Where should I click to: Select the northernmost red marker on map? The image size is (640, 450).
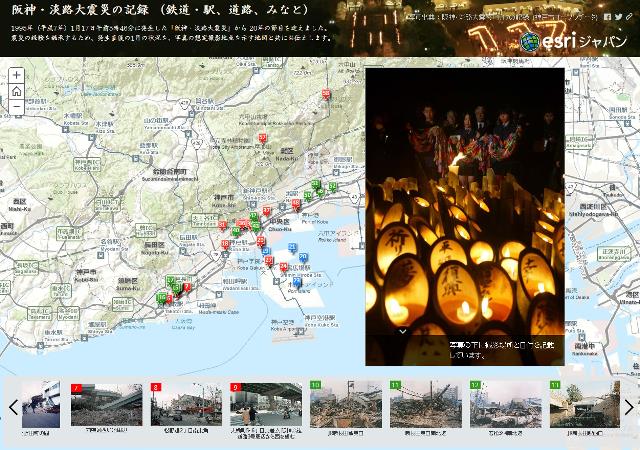coord(326,95)
